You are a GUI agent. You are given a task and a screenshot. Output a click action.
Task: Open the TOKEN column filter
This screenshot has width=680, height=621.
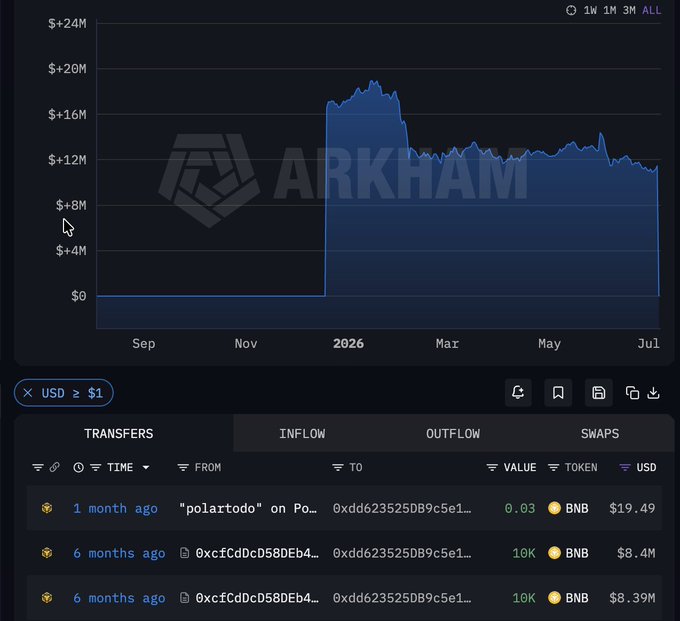coord(553,467)
